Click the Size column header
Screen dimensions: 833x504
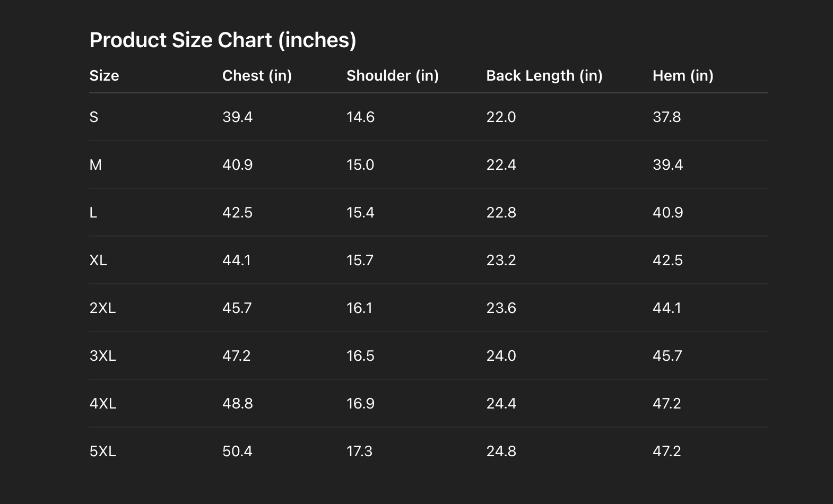104,76
